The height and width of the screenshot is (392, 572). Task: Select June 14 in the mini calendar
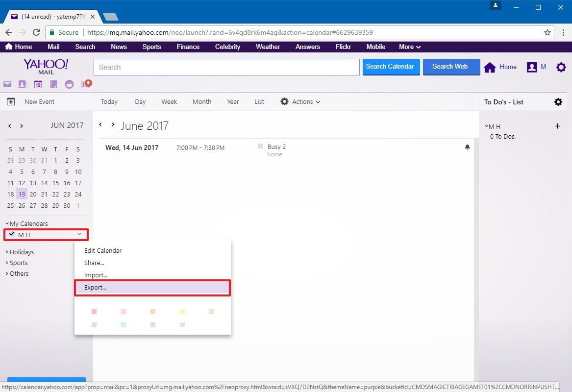click(44, 183)
